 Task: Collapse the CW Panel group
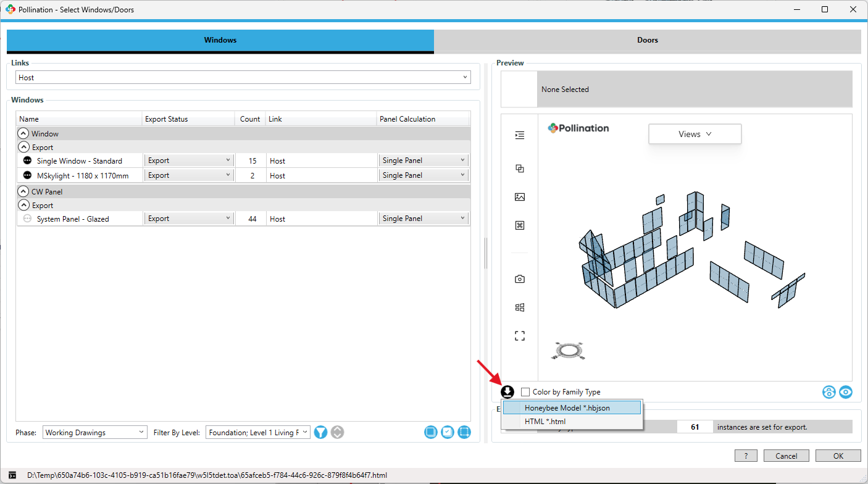23,192
